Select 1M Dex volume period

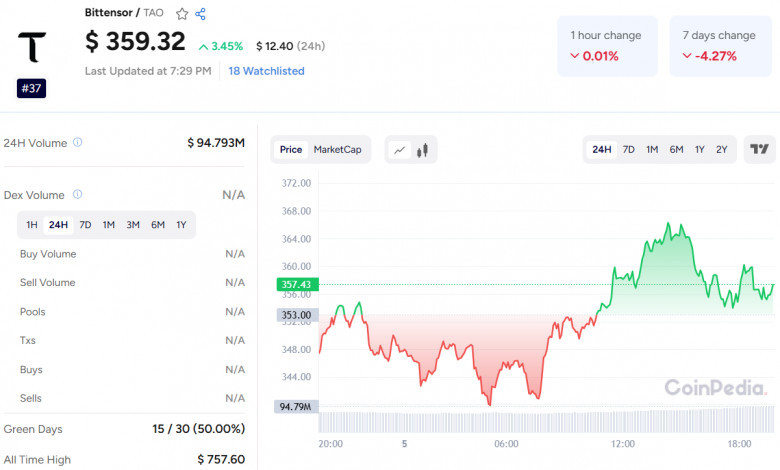[x=108, y=225]
